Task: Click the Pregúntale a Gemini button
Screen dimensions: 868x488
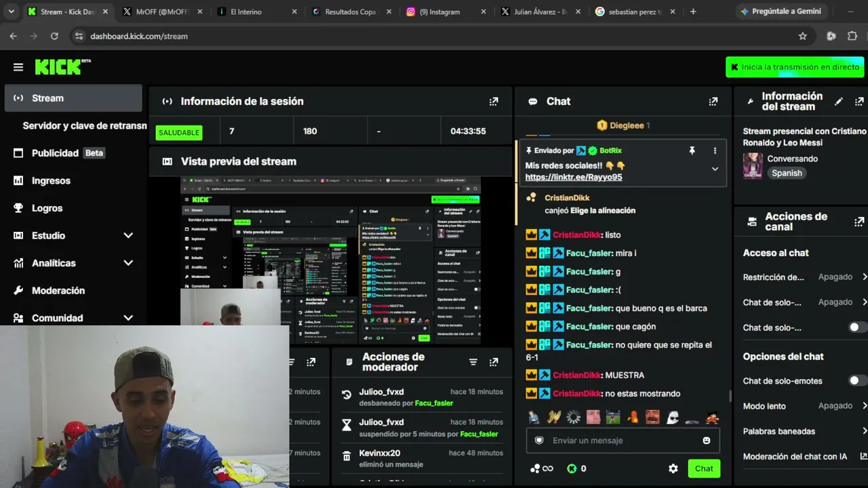Action: pyautogui.click(x=781, y=12)
